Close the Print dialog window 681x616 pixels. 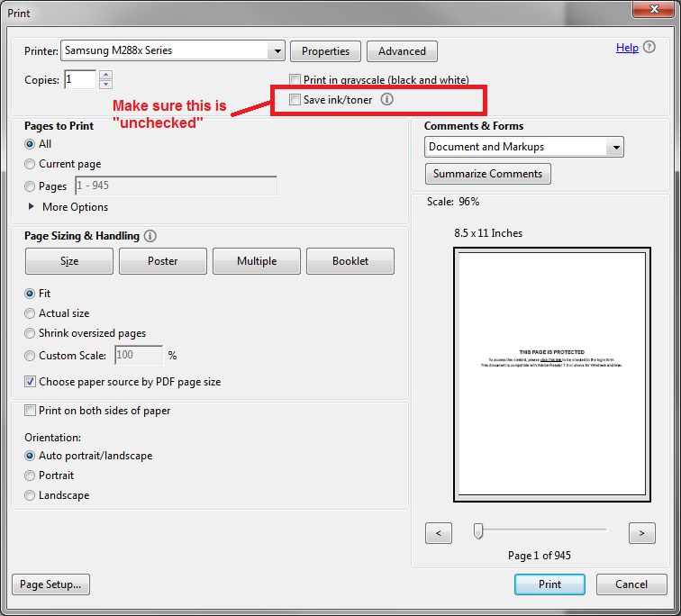651,11
